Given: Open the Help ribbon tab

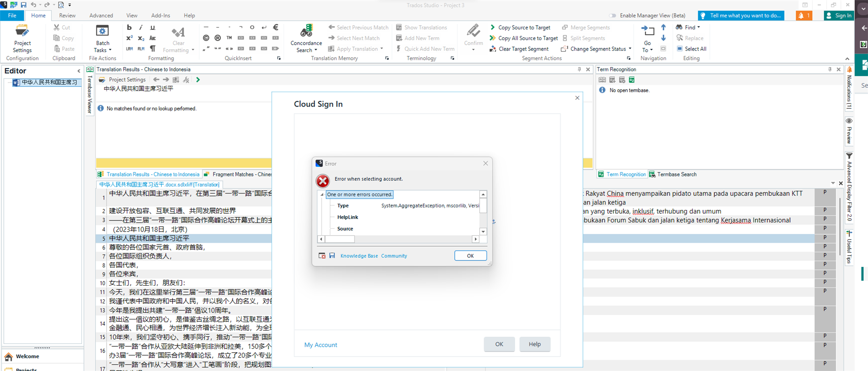Looking at the screenshot, I should [190, 15].
